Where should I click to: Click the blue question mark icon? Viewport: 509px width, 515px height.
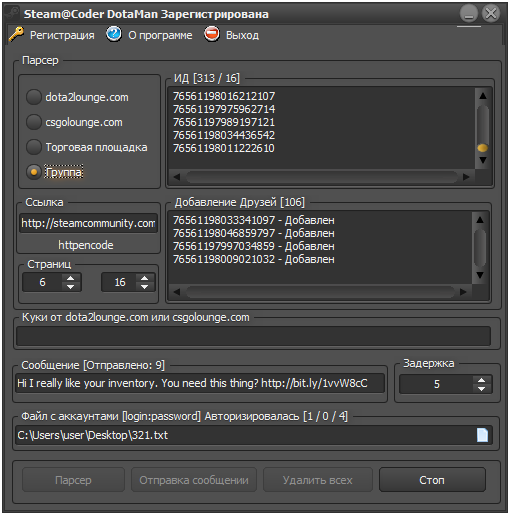pyautogui.click(x=114, y=34)
